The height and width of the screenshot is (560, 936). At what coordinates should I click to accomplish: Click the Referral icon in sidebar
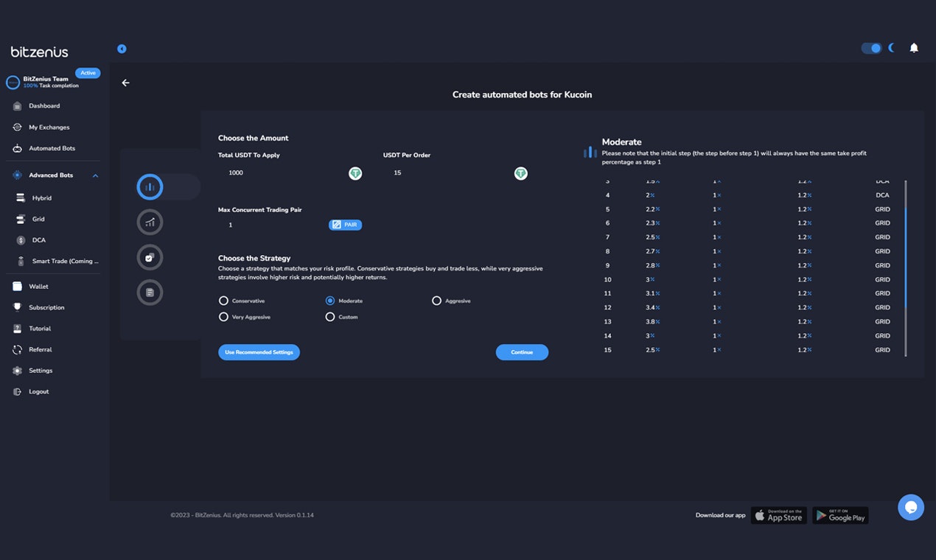[17, 349]
